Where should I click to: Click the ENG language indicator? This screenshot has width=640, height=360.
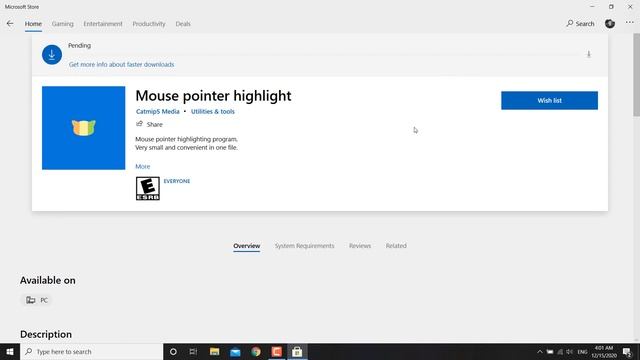tap(582, 351)
